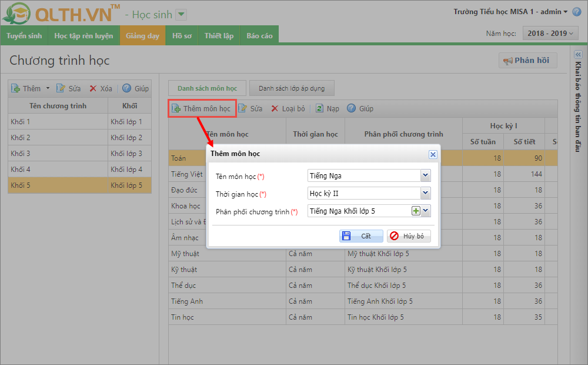Click Xóa in the left program toolbar
588x365 pixels.
point(101,89)
